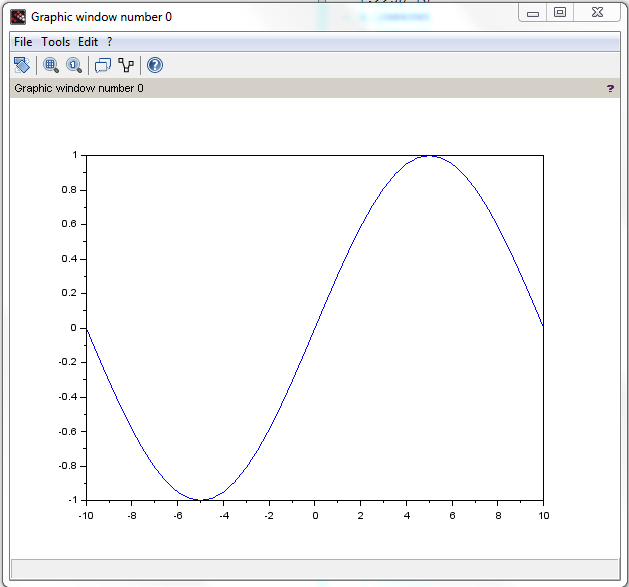Click y-axis label '0.8'

point(69,190)
